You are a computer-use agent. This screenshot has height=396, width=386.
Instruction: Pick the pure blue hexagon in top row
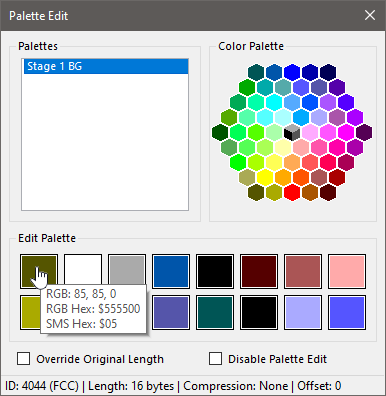(x=292, y=72)
